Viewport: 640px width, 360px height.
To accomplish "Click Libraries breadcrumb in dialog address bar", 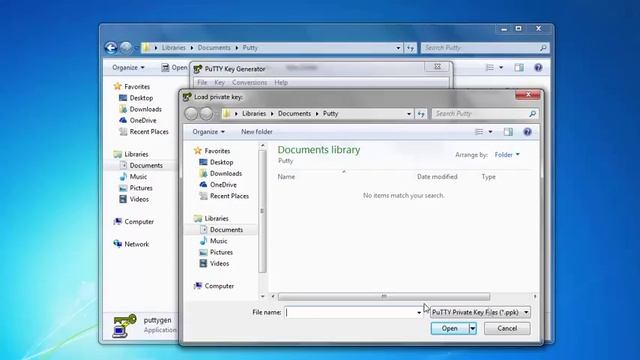I will 254,113.
